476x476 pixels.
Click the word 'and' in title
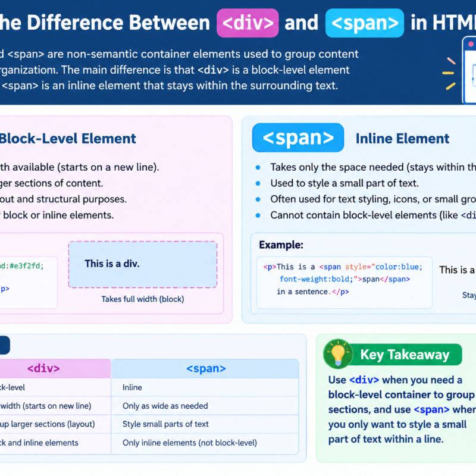pyautogui.click(x=302, y=23)
